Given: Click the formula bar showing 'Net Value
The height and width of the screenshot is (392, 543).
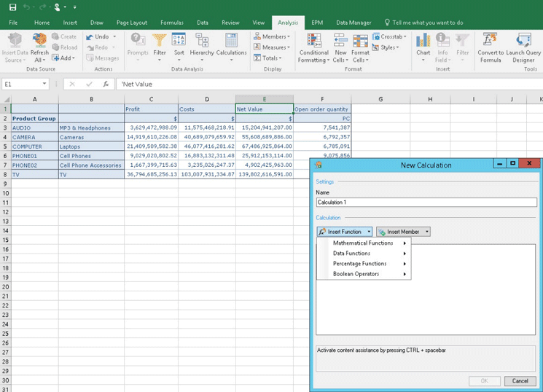Looking at the screenshot, I should [x=329, y=84].
